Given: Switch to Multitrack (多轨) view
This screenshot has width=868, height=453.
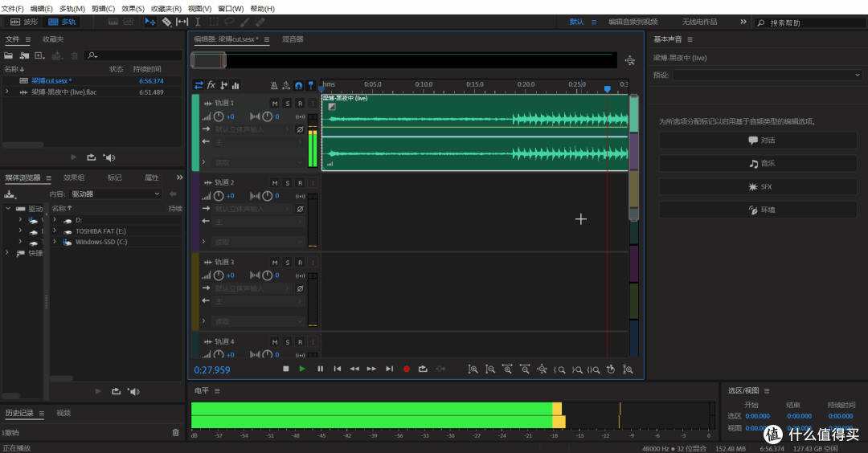Looking at the screenshot, I should click(x=61, y=22).
